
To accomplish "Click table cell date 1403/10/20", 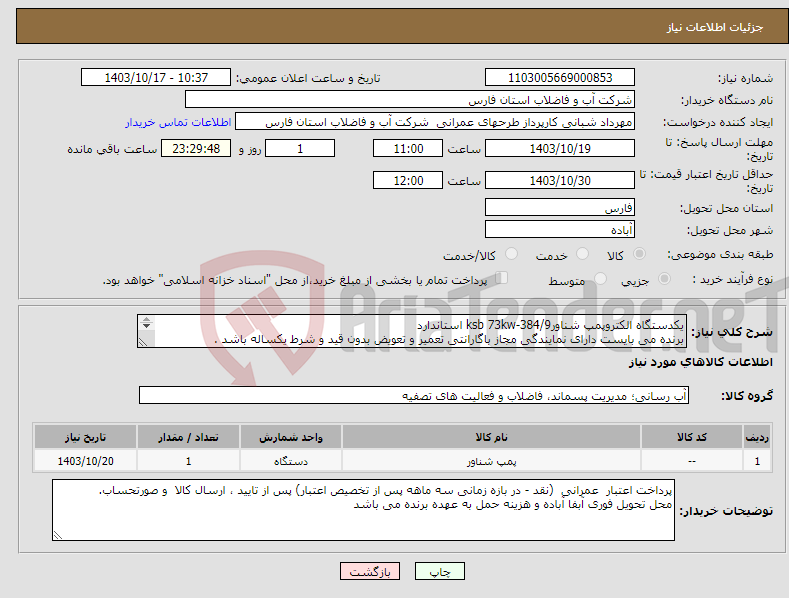I will click(x=86, y=461).
